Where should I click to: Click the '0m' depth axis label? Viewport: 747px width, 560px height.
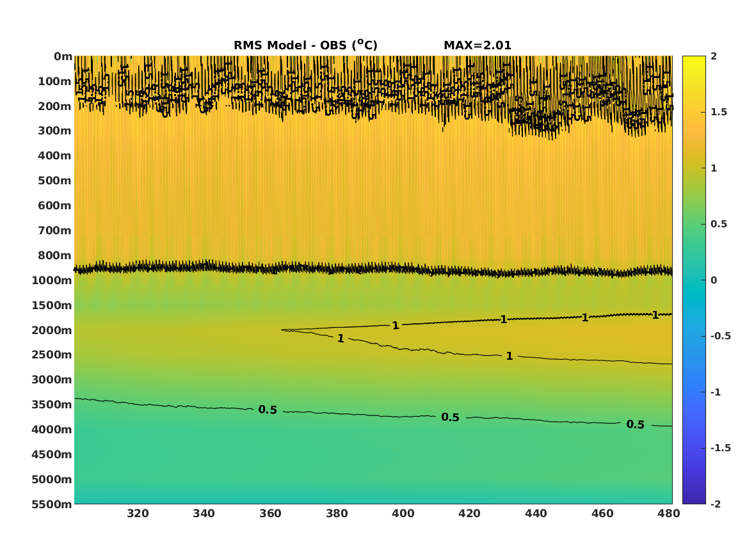point(63,57)
